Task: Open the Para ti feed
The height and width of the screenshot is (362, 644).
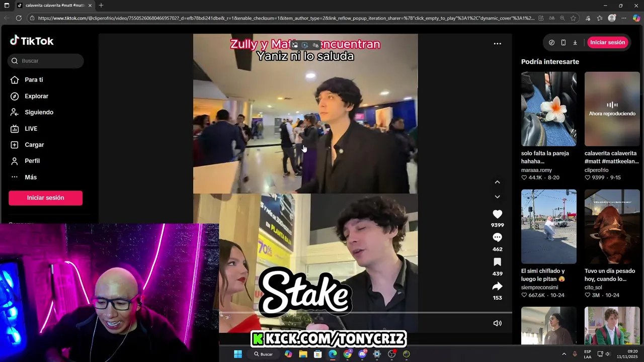Action: coord(34,80)
